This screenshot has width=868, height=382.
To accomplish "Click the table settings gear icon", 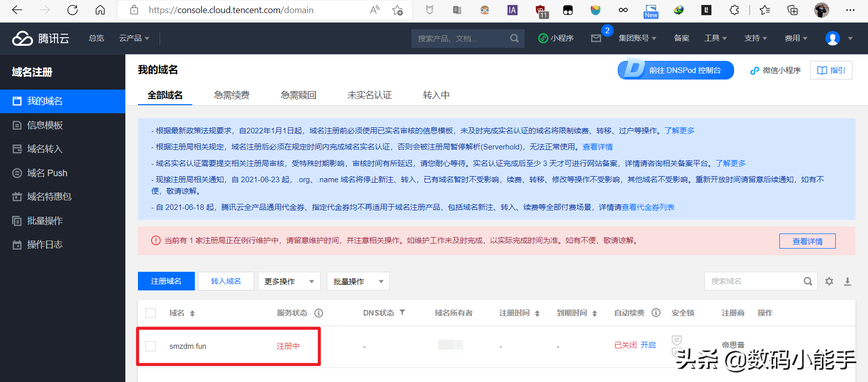I will click(x=829, y=281).
